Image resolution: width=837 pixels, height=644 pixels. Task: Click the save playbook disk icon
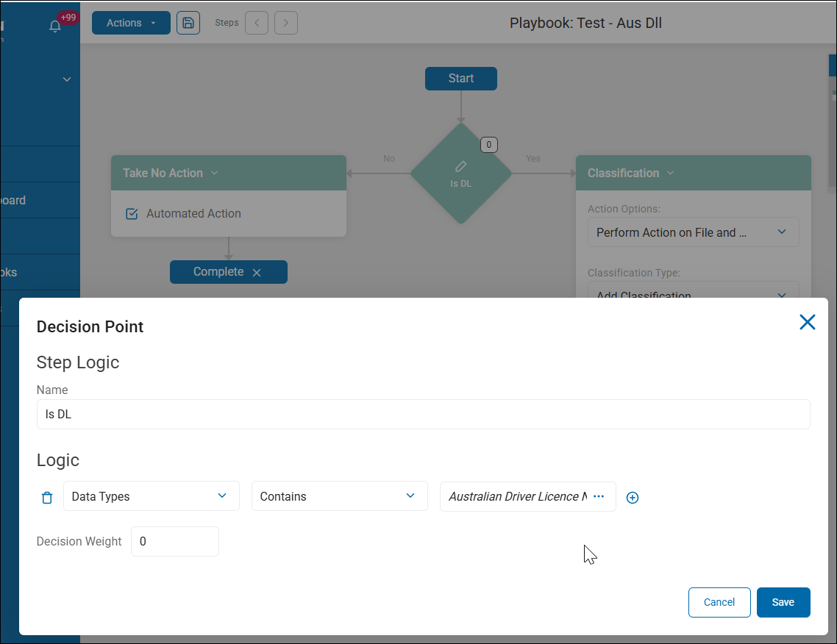188,23
